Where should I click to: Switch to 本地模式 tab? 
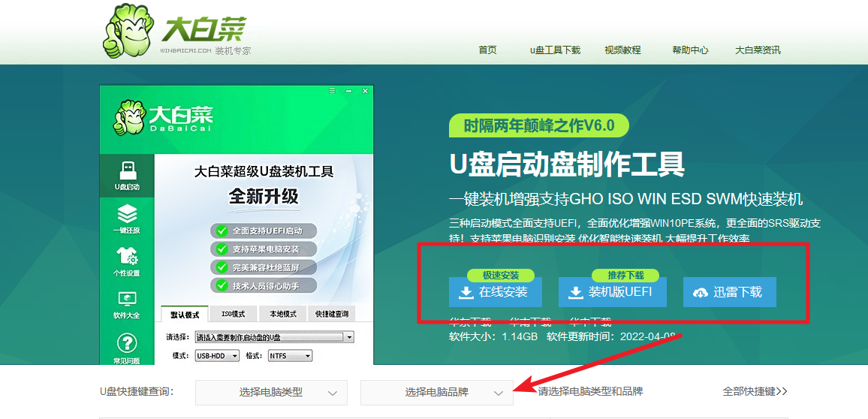[x=283, y=314]
